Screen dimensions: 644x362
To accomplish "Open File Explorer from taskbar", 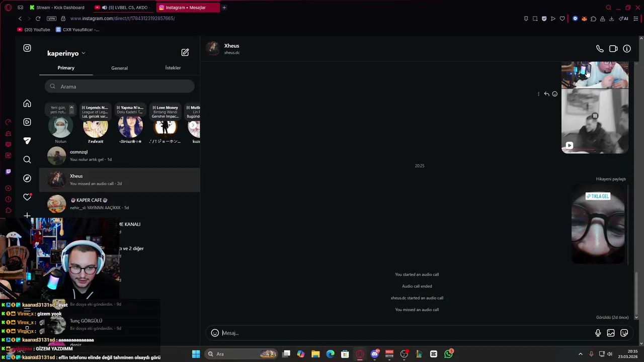I will (315, 354).
